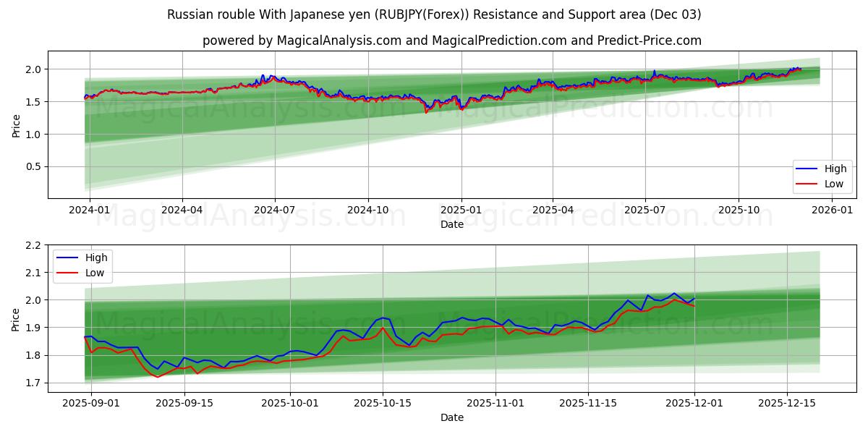Select the Date axis label on bottom chart
The width and height of the screenshot is (868, 434).
[x=451, y=417]
